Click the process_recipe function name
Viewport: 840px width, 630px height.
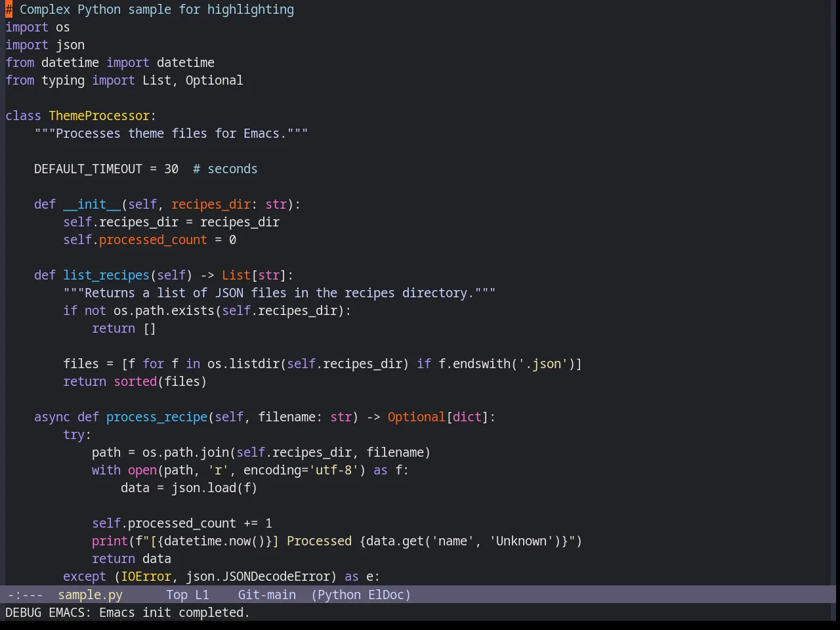click(157, 417)
